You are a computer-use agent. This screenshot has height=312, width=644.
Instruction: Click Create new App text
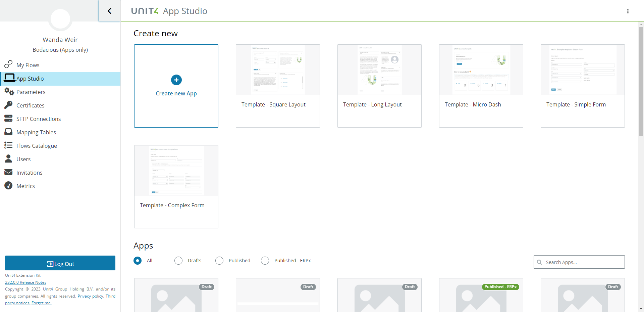pos(176,93)
